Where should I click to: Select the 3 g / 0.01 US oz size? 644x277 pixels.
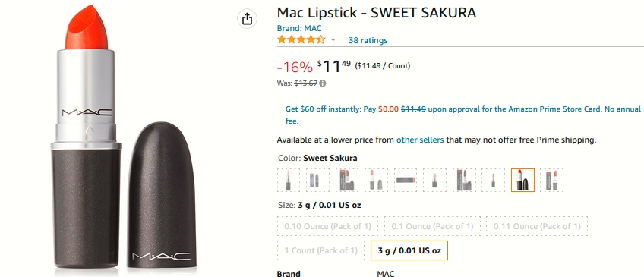pos(409,250)
